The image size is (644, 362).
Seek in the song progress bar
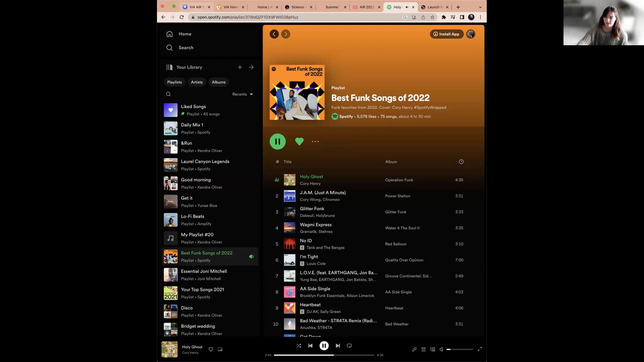[324, 355]
